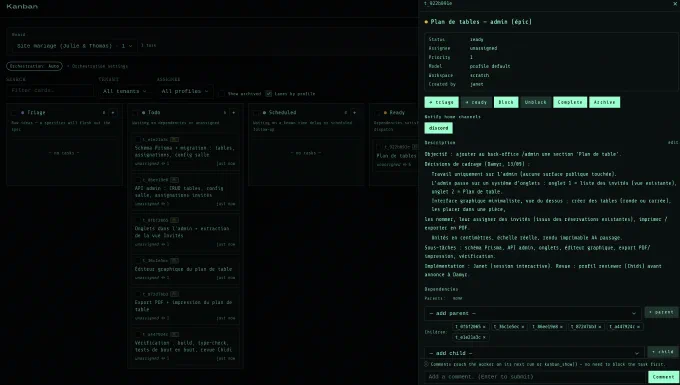This screenshot has height=385, width=680.
Task: Move task to ready
Action: coord(476,102)
